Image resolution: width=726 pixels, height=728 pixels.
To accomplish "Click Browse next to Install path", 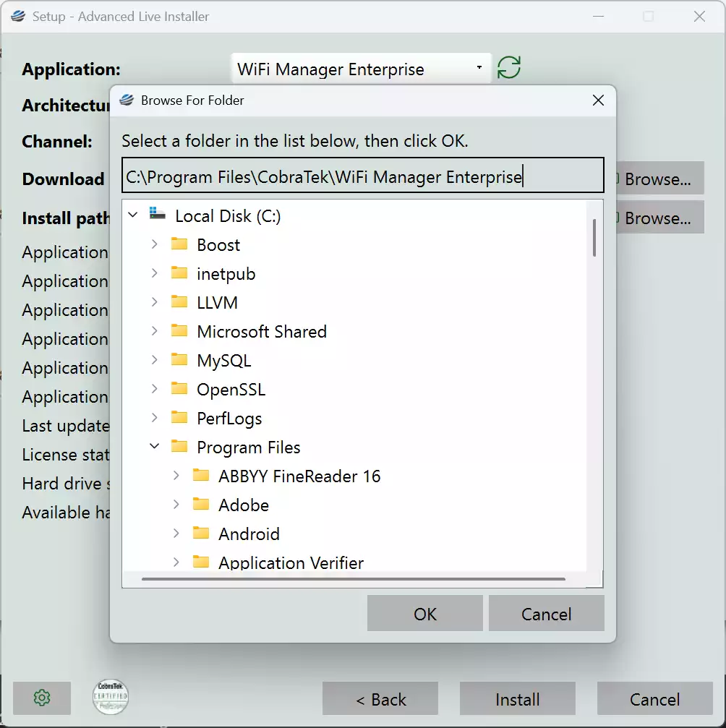I will [x=659, y=218].
